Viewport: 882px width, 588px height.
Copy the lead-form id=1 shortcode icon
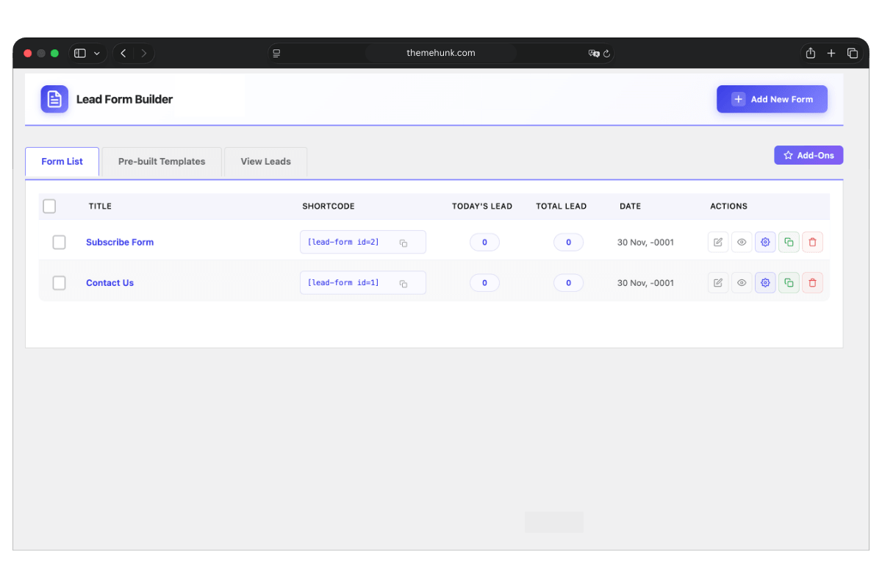point(404,284)
